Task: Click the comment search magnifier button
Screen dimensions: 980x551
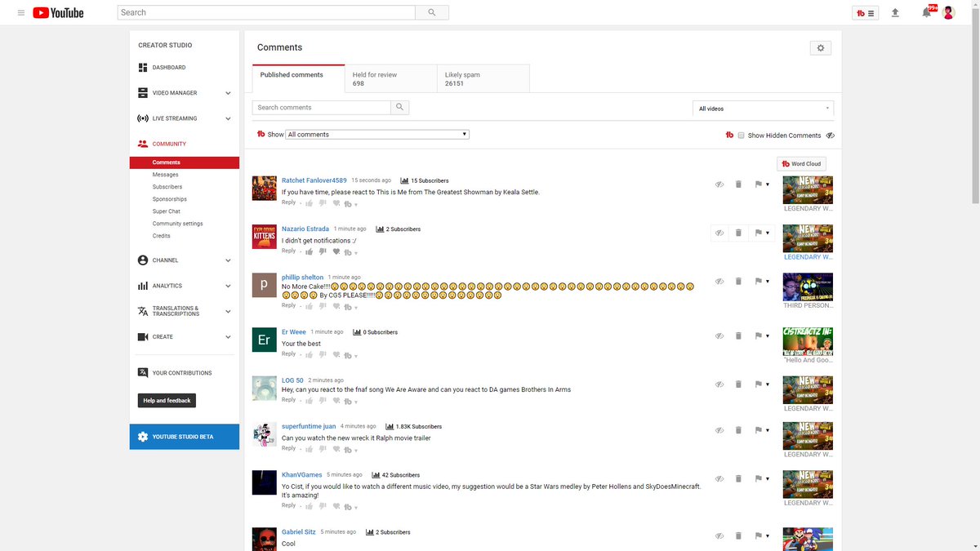Action: click(399, 107)
